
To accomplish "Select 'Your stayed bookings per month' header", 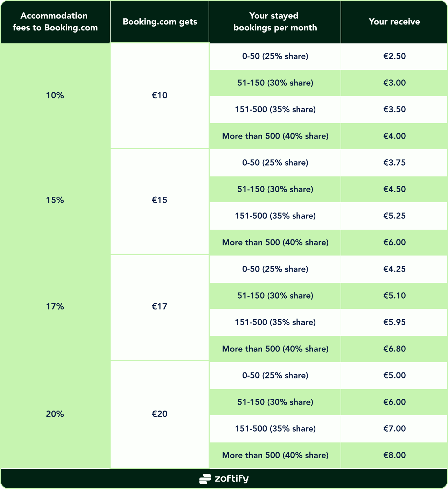I will 275,22.
